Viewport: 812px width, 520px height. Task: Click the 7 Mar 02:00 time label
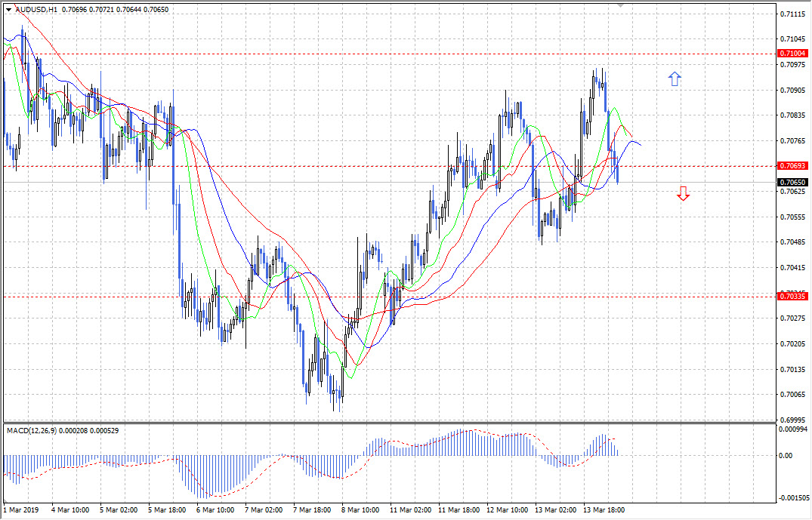point(264,510)
